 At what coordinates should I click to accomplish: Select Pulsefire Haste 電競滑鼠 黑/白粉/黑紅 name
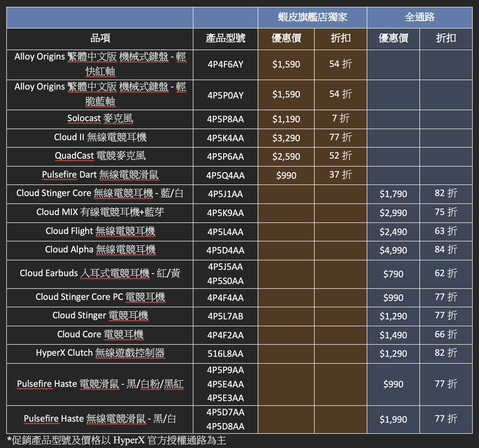pyautogui.click(x=100, y=384)
